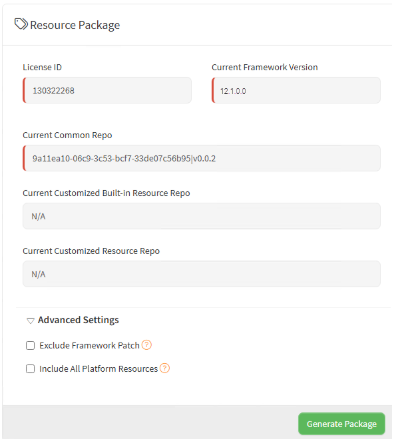Click the Resource Package title text

click(75, 25)
